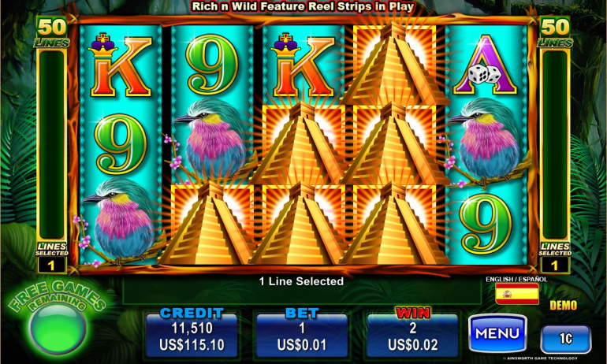Select the green 9 on reel two
The width and height of the screenshot is (607, 364).
click(x=212, y=65)
